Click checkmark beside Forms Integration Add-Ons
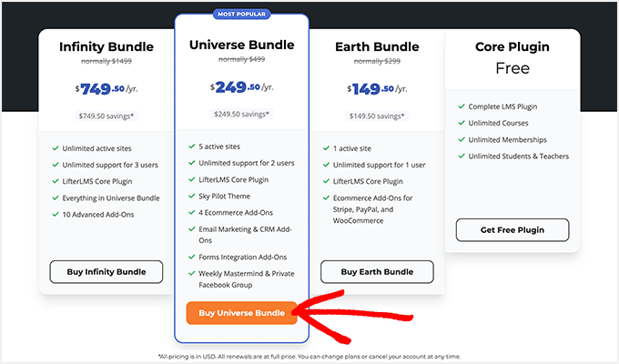This screenshot has height=364, width=619. tap(189, 258)
